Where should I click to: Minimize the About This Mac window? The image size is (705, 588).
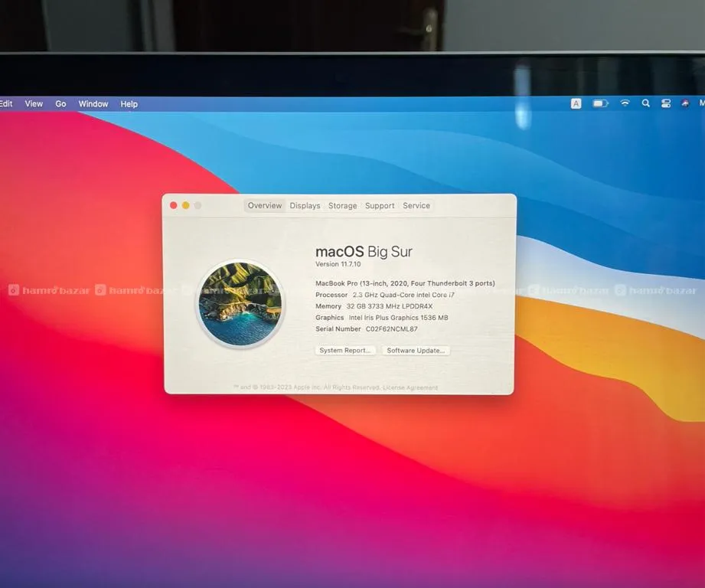coord(185,205)
